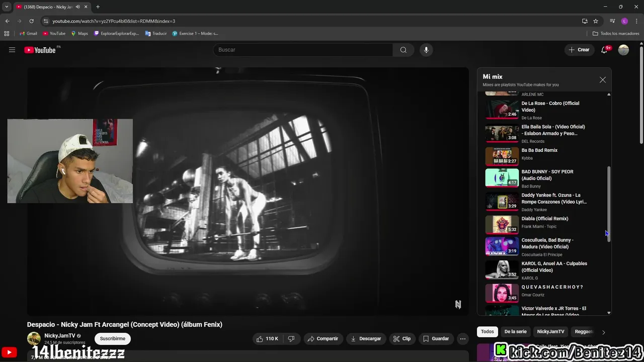This screenshot has height=362, width=644.
Task: Click the page vertical scrollbar
Action: [641, 95]
